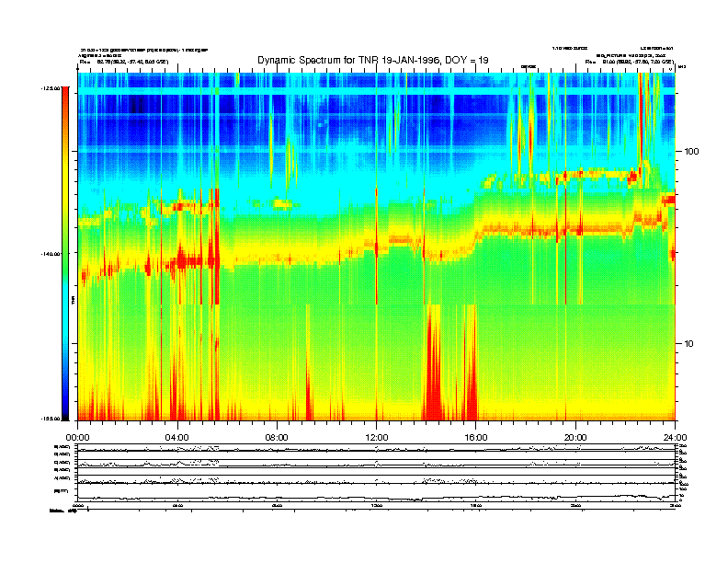Click the 20:00 time axis label
Viewport: 728px width, 563px height.
tap(575, 438)
